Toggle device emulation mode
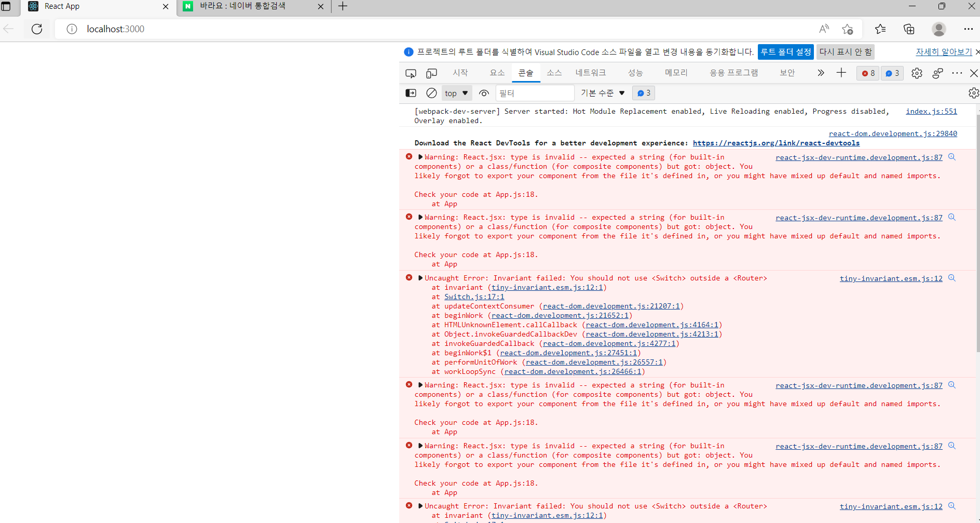The height and width of the screenshot is (523, 980). (x=431, y=73)
